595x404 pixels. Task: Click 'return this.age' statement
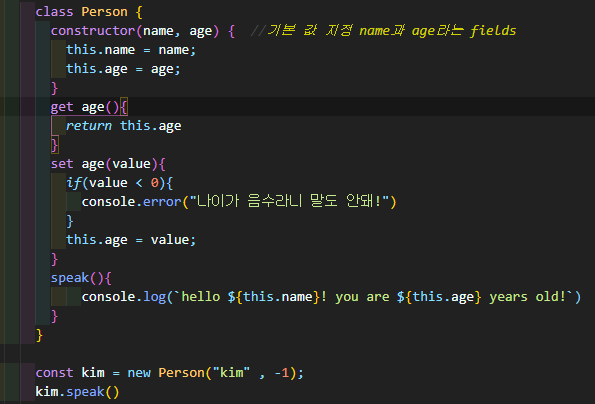click(x=123, y=126)
